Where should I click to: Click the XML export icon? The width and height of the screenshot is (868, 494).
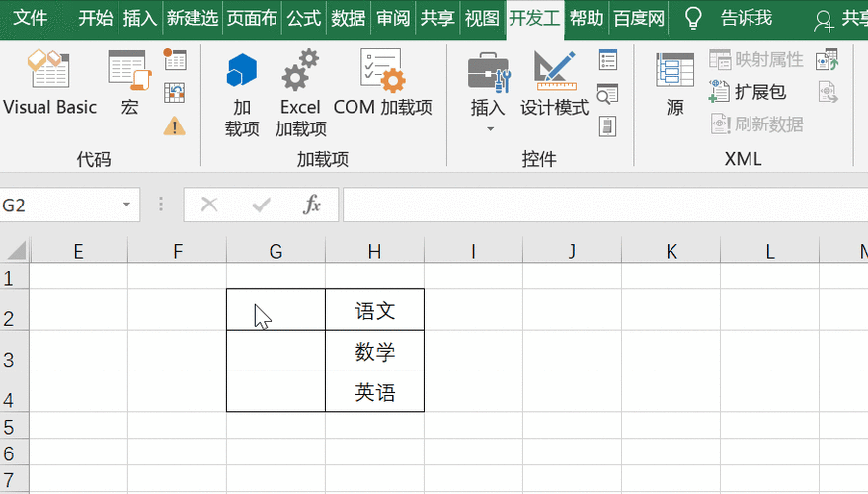point(828,92)
